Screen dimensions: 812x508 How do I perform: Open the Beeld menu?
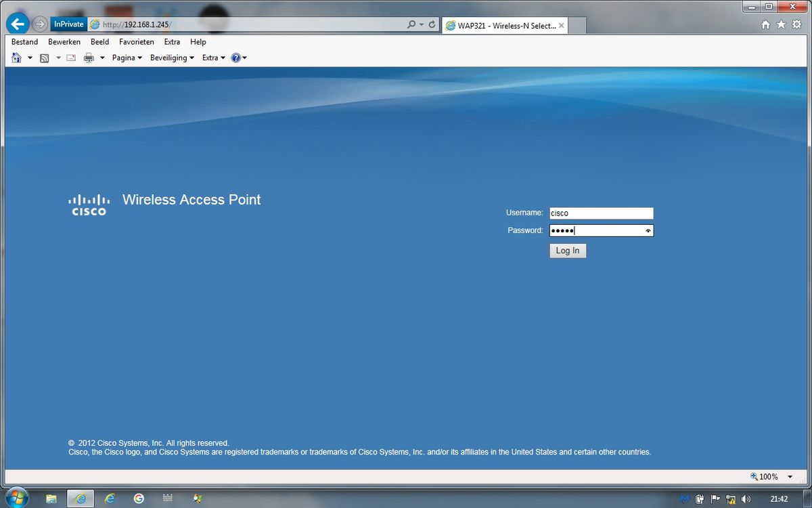100,42
